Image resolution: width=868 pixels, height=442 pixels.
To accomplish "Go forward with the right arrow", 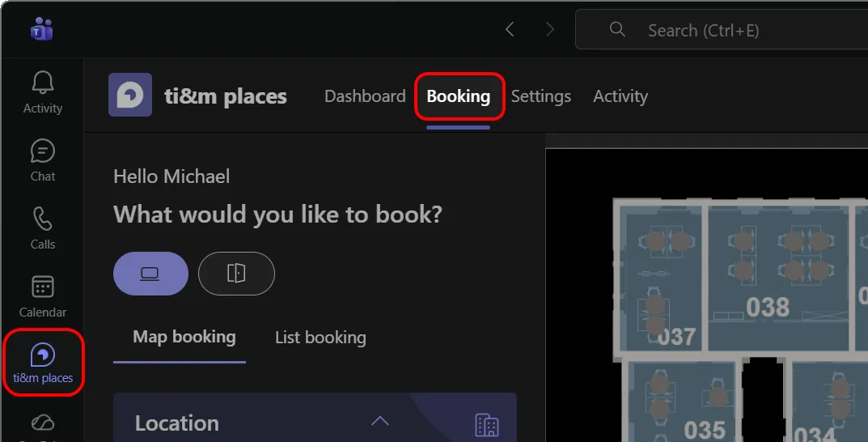I will pyautogui.click(x=549, y=29).
